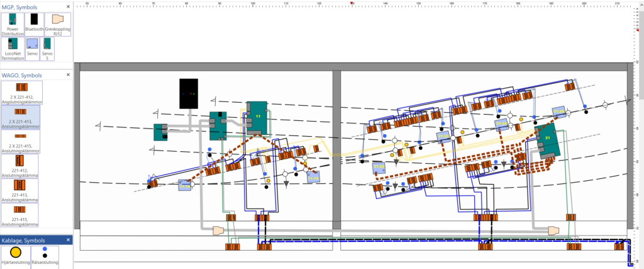
Task: Close the MGP, Symbols panel
Action: point(69,5)
